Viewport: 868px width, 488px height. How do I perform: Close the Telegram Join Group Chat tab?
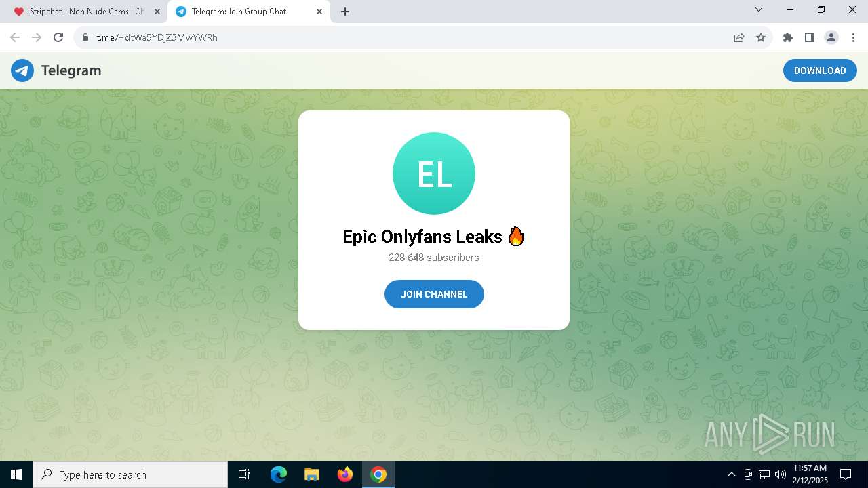point(319,12)
